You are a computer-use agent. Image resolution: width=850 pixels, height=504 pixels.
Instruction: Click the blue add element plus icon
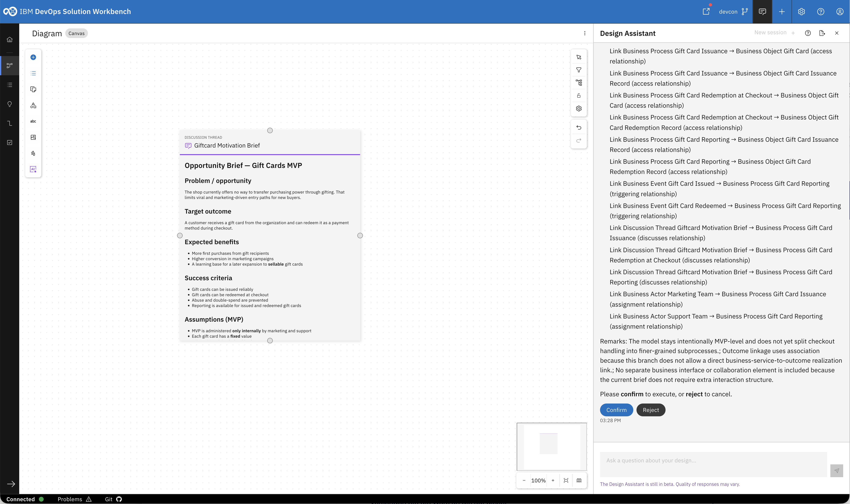coord(33,57)
